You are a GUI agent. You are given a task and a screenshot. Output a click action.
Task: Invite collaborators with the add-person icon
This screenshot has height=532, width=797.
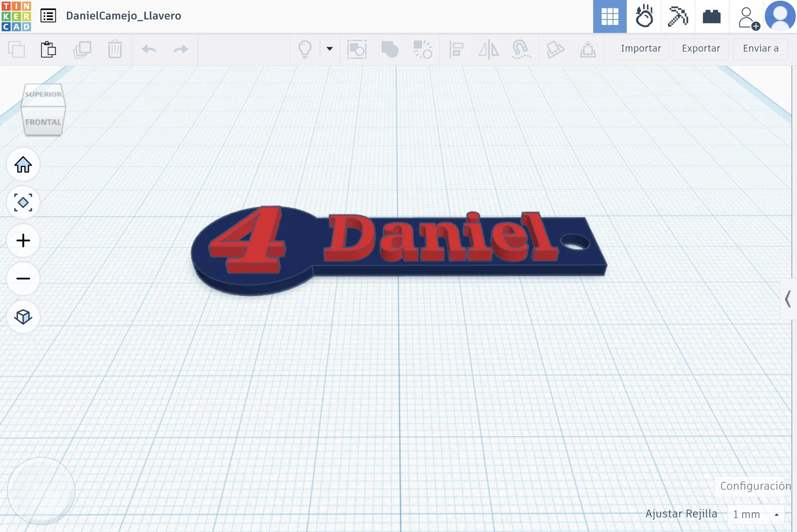tap(748, 18)
